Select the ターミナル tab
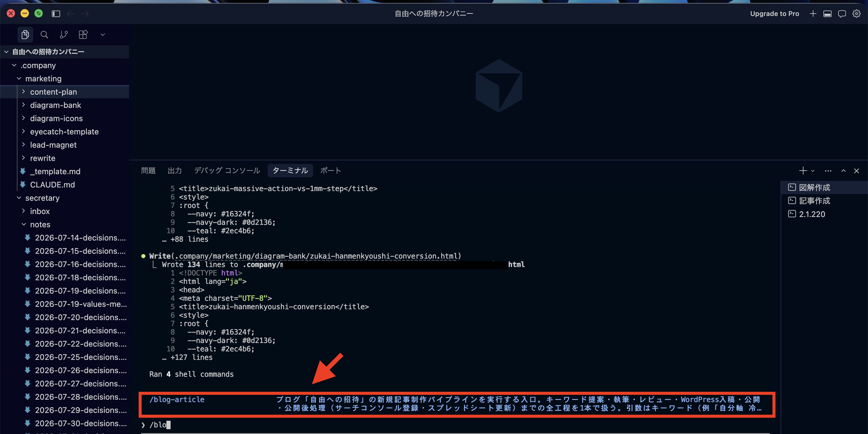 [x=290, y=171]
